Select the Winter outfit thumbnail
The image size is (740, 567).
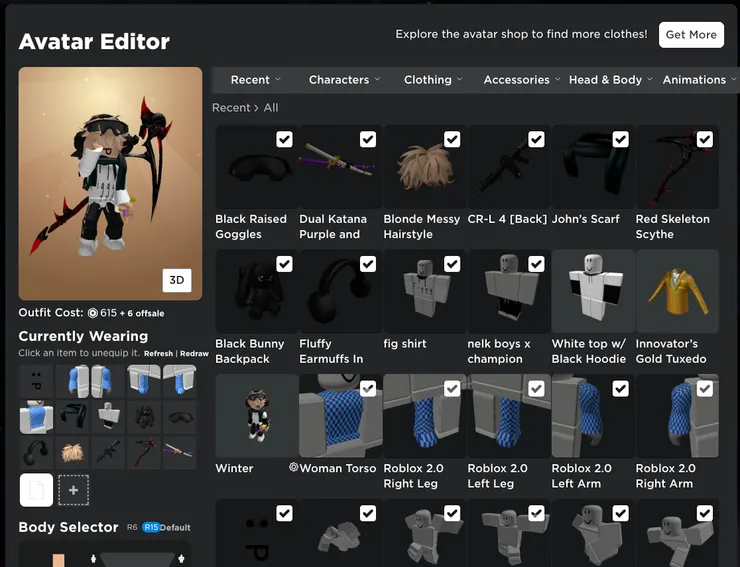(x=257, y=416)
